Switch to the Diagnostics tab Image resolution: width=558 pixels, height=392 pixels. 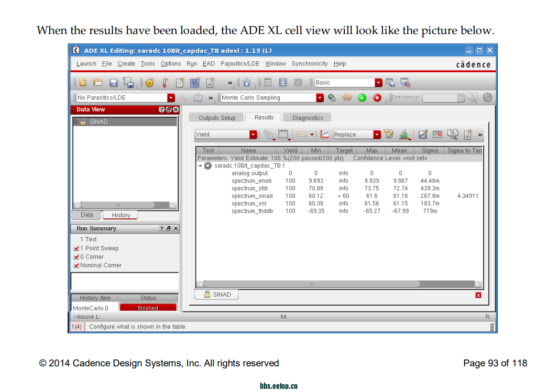coord(308,118)
